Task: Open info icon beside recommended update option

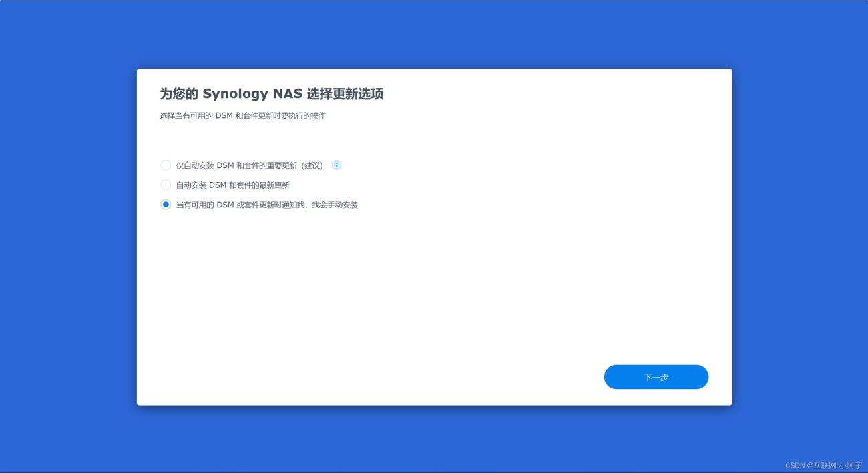Action: pos(337,165)
